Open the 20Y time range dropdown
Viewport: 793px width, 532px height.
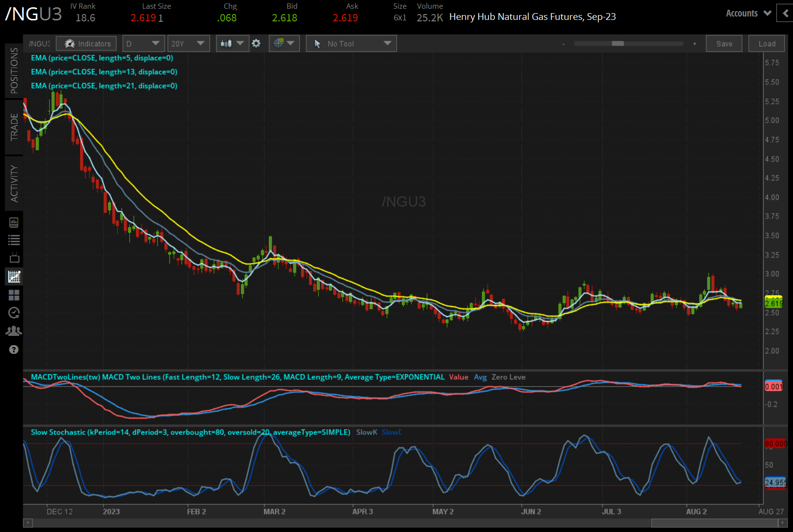pos(188,44)
